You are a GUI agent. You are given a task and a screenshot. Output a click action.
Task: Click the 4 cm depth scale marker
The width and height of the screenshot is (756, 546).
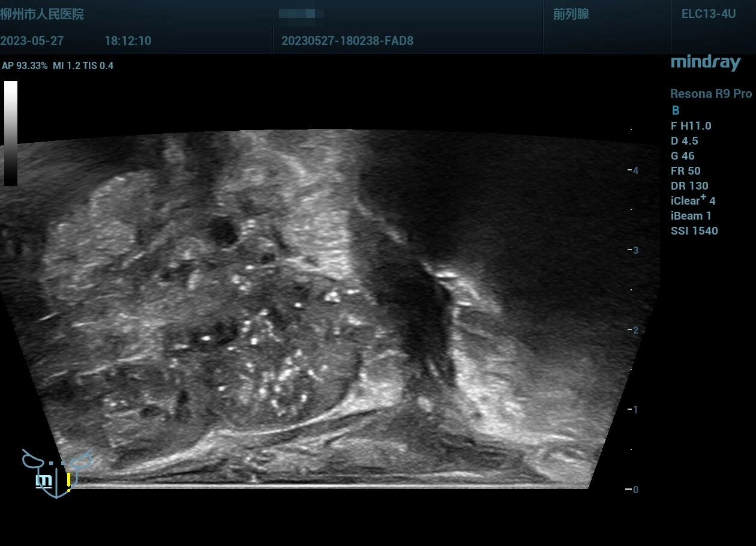(x=635, y=170)
